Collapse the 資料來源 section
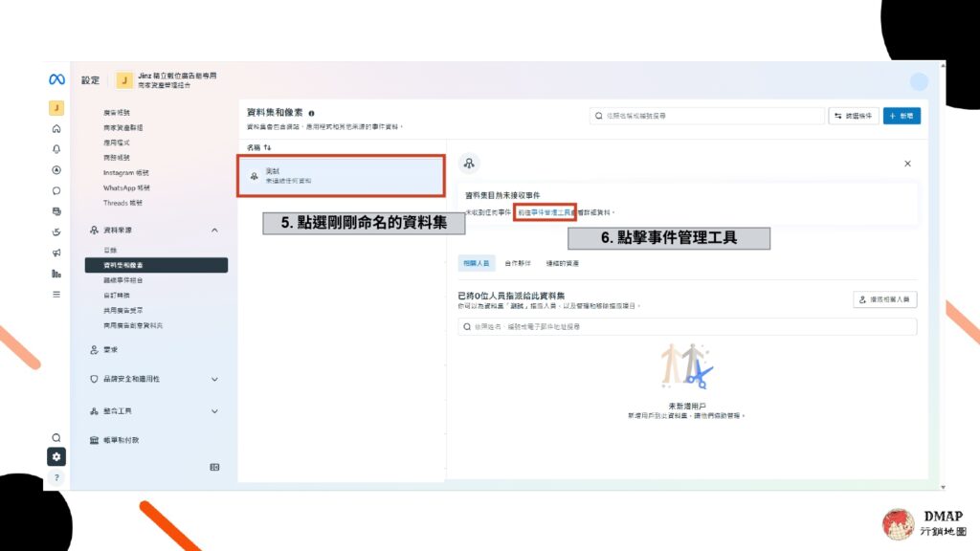Viewport: 980px width, 551px height. (x=214, y=230)
